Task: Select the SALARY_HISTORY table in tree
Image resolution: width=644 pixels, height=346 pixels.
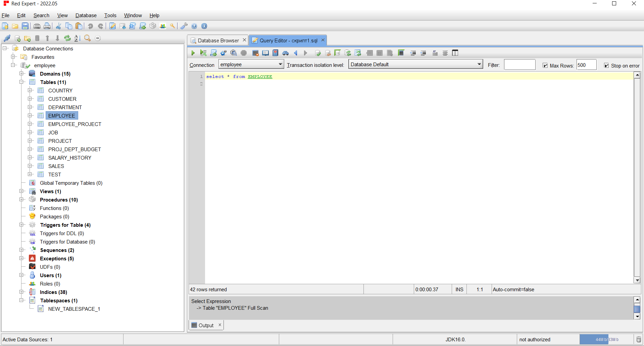Action: tap(69, 158)
